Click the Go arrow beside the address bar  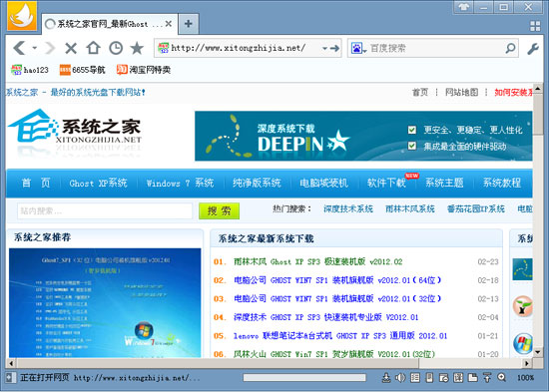click(x=335, y=48)
